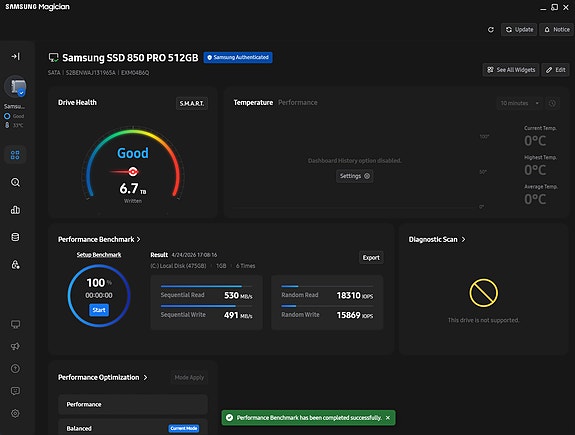Image resolution: width=575 pixels, height=435 pixels.
Task: Click the history clock icon beside 10 minutes
Action: click(x=552, y=103)
